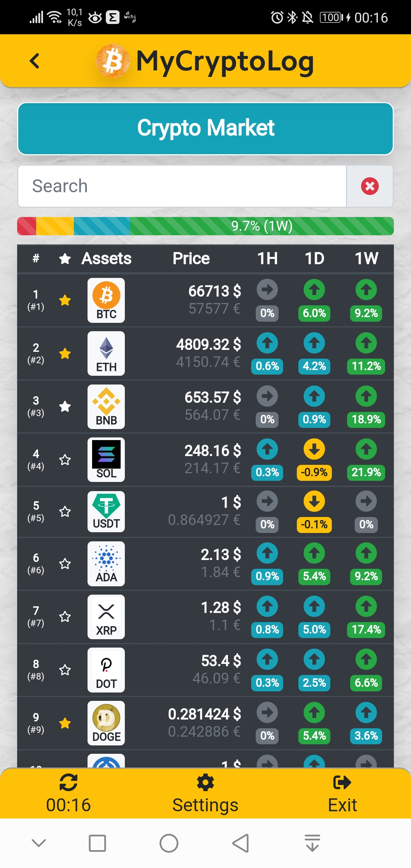Tap the Exit icon
Image resolution: width=411 pixels, height=868 pixels.
point(342,783)
